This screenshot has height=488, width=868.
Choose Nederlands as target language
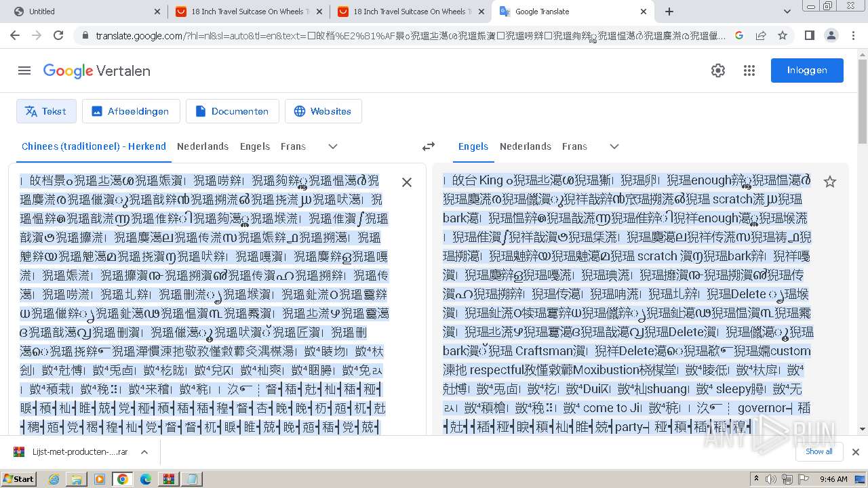526,146
